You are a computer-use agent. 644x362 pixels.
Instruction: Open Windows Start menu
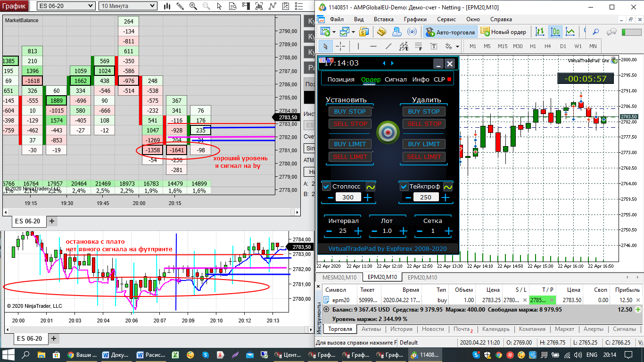point(8,355)
